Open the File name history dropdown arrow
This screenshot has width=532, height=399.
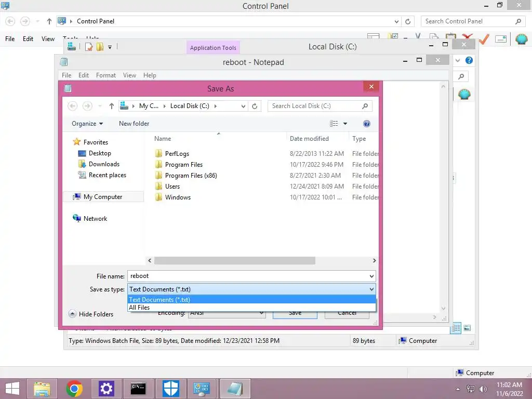[371, 276]
